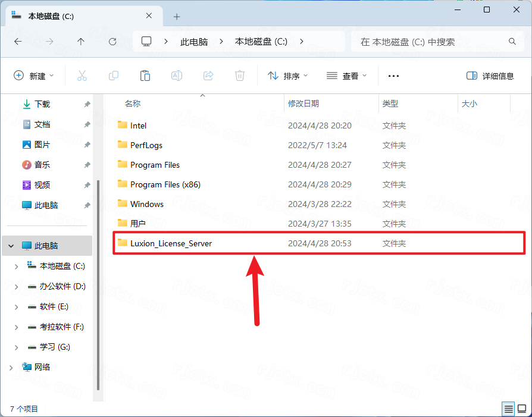
Task: Open the 排序 sort dropdown
Action: [x=287, y=76]
